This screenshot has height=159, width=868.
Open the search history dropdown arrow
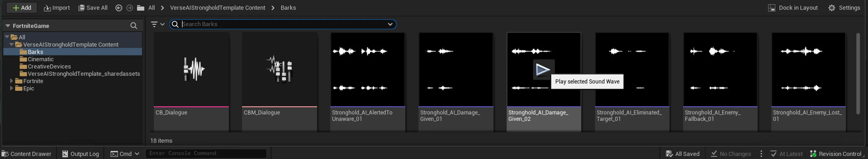[x=390, y=24]
